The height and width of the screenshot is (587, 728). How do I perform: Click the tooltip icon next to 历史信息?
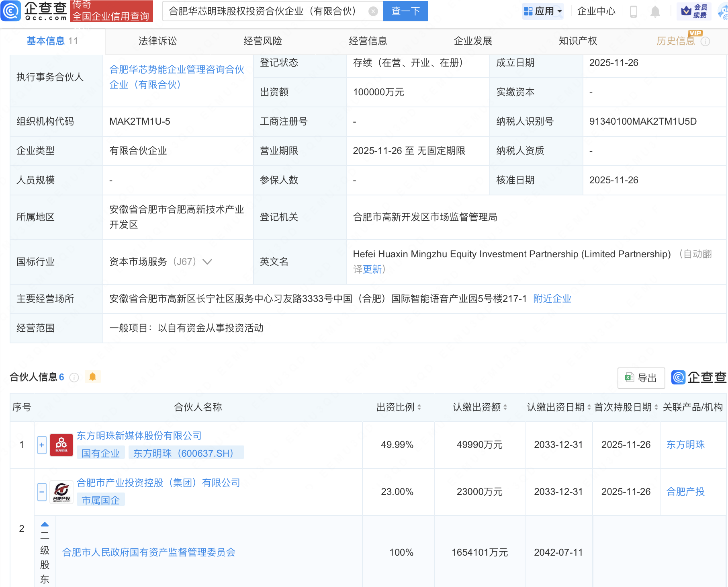706,41
